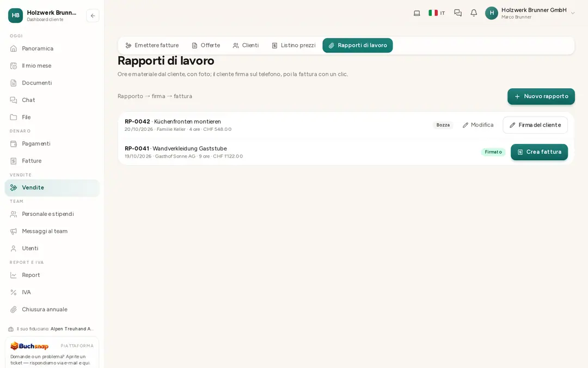This screenshot has height=368, width=588.
Task: Open IVA in the sidebar
Action: [52, 292]
